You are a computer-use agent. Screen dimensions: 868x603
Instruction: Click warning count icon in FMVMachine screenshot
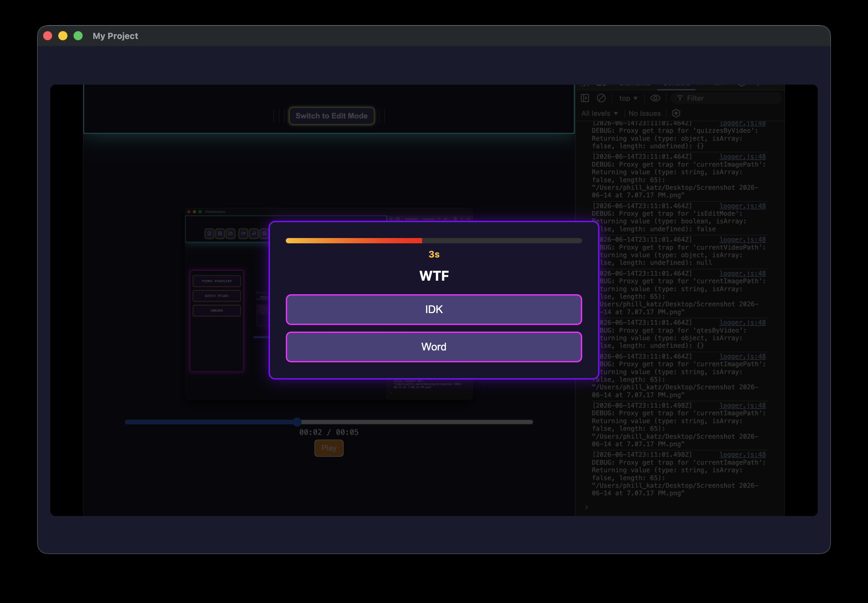(x=446, y=219)
